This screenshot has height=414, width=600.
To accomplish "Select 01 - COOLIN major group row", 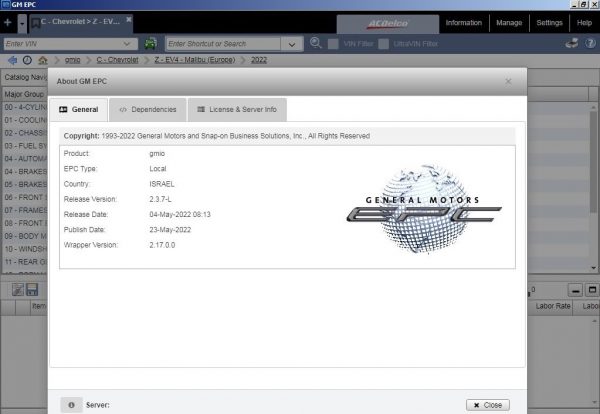I will (x=25, y=120).
